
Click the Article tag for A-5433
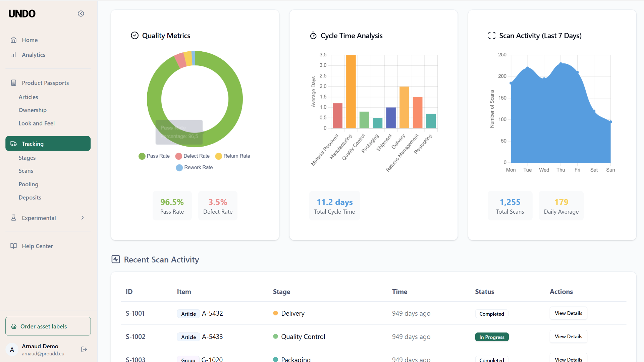click(x=189, y=337)
